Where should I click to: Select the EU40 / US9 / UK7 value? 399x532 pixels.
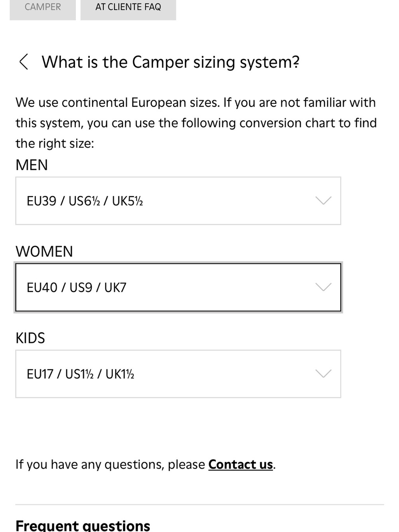[x=76, y=287]
